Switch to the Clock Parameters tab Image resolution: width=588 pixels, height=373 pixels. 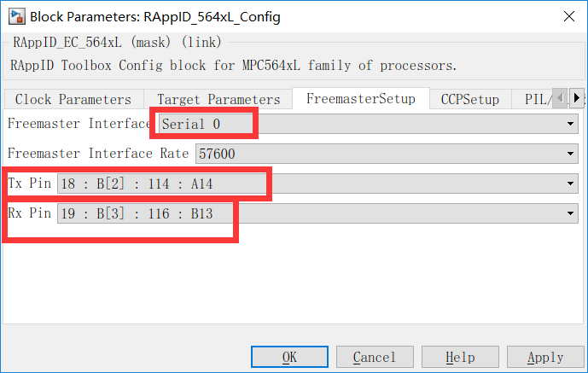pyautogui.click(x=73, y=99)
